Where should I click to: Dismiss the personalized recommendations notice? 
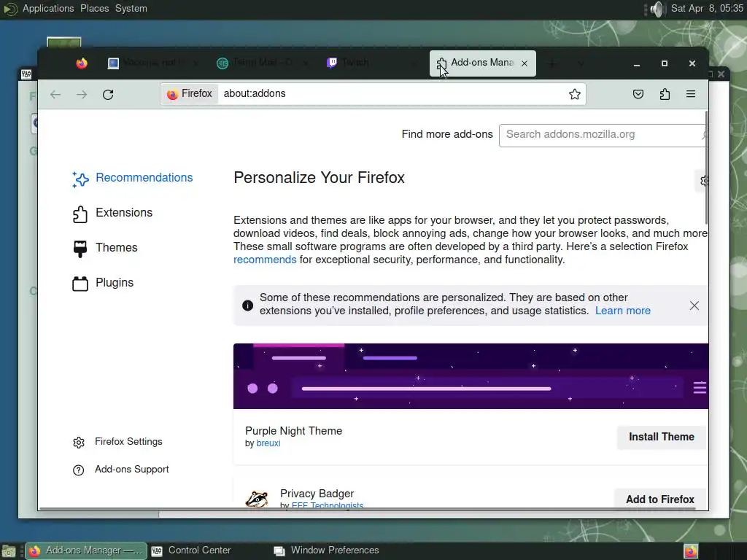pyautogui.click(x=694, y=306)
